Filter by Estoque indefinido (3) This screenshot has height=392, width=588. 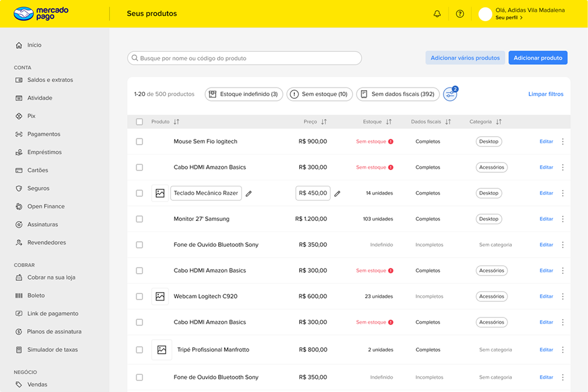pos(244,94)
